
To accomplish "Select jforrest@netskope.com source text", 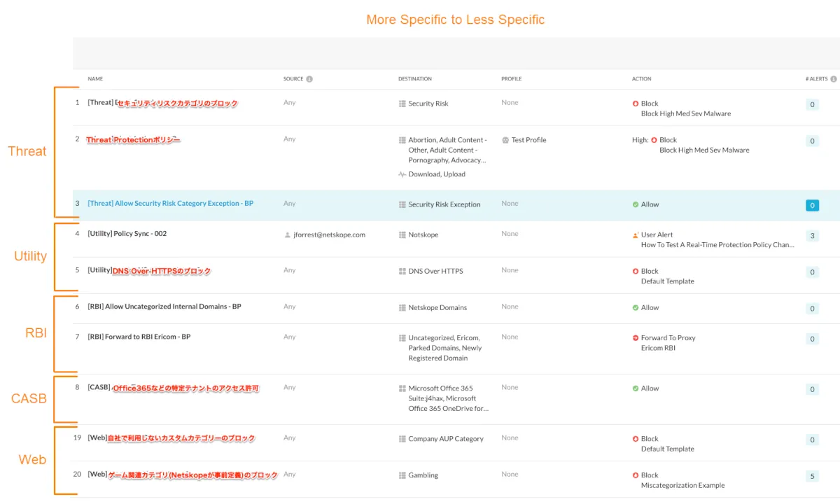I will (330, 235).
